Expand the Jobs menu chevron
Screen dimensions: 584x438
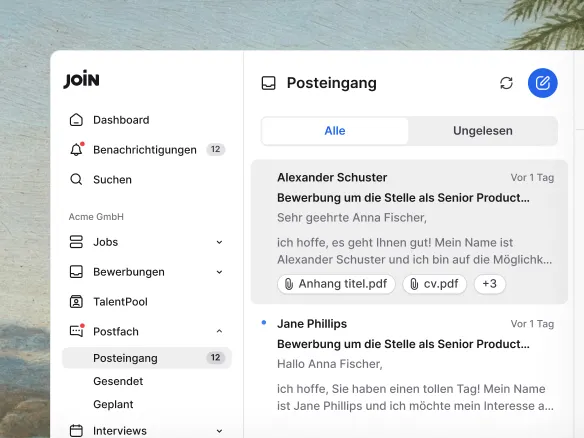pyautogui.click(x=219, y=242)
